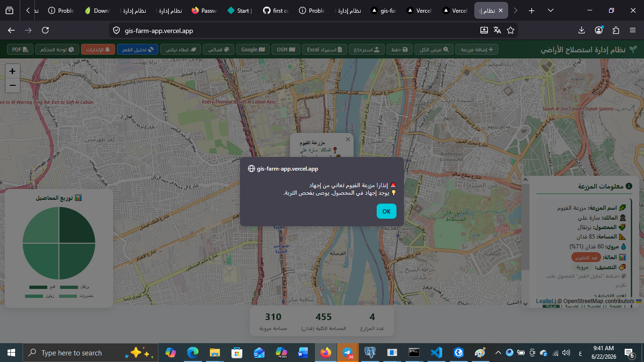
Task: Switch to the 'Start' tab
Action: (x=240, y=10)
